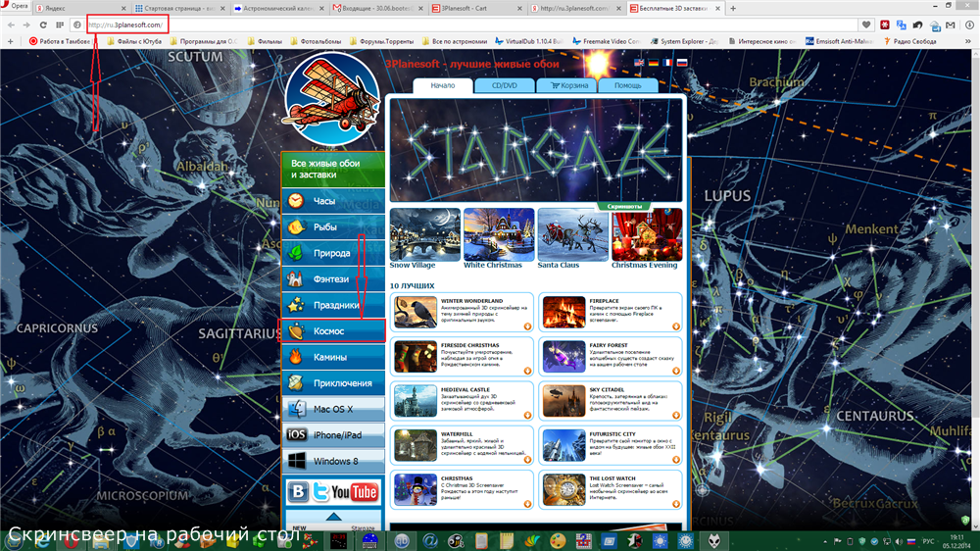Image resolution: width=980 pixels, height=551 pixels.
Task: Switch to the 3Planesoft - Cart browser tab
Action: [x=477, y=8]
